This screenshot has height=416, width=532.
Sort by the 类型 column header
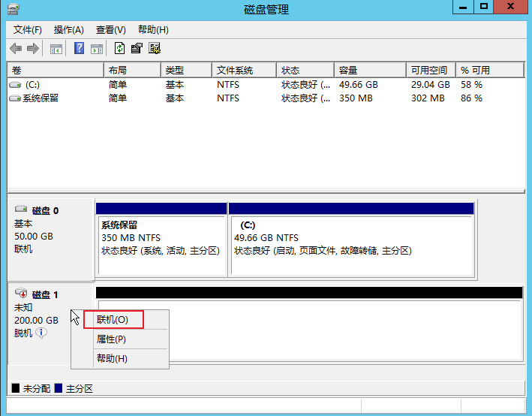pyautogui.click(x=186, y=71)
